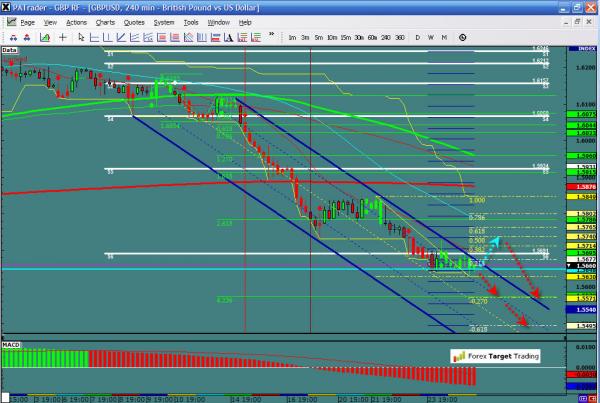Toggle the 1m timeframe button
The height and width of the screenshot is (403, 600).
(x=292, y=37)
